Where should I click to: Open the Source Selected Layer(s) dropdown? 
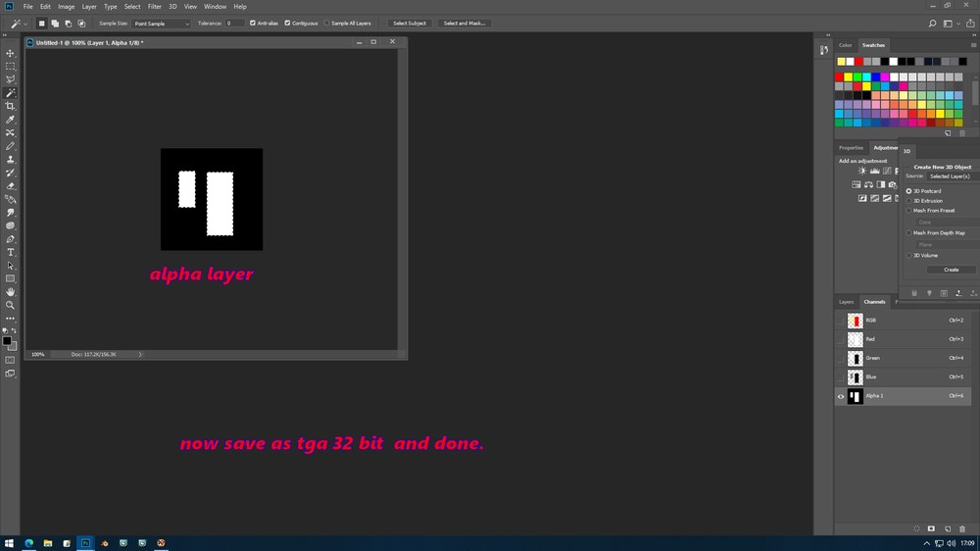[953, 176]
